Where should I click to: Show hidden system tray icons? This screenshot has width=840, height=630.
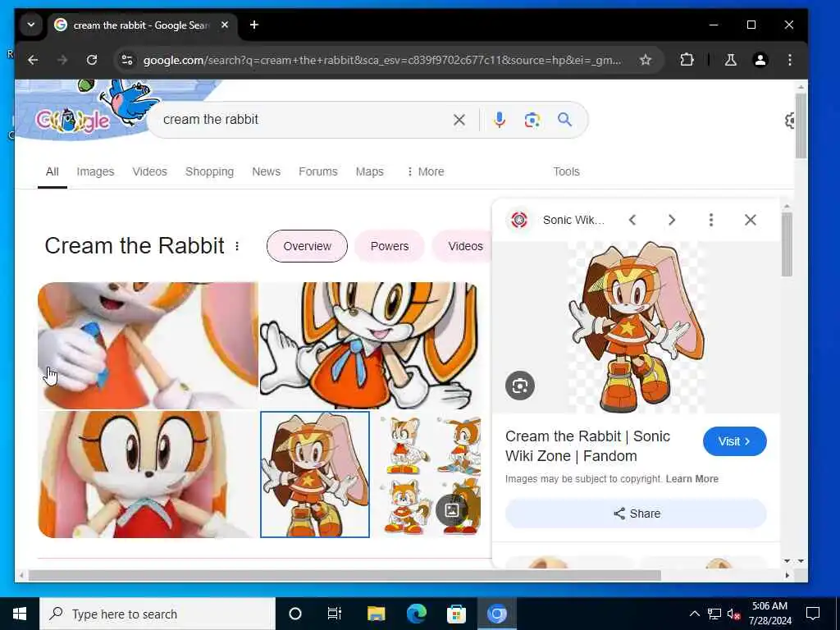[x=694, y=614]
